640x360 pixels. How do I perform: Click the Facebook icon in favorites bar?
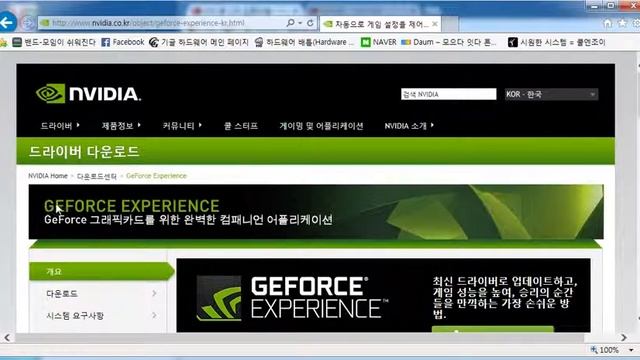tap(105, 42)
